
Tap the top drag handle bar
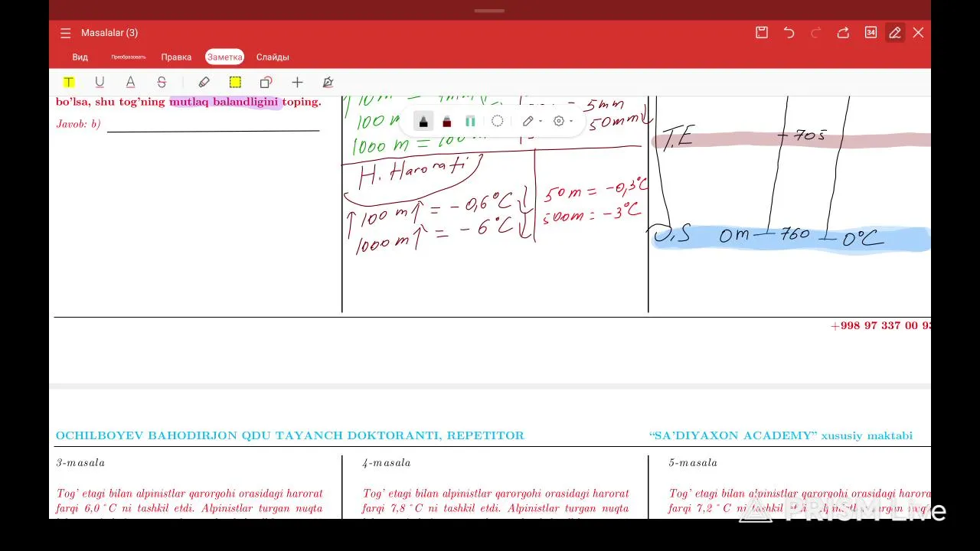(x=489, y=11)
